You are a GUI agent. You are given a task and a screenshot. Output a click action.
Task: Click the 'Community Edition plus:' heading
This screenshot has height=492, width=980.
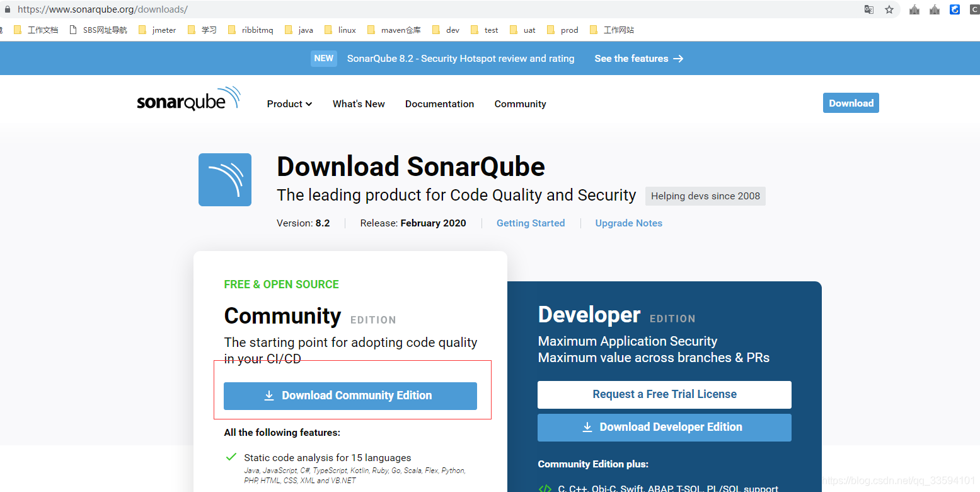593,464
